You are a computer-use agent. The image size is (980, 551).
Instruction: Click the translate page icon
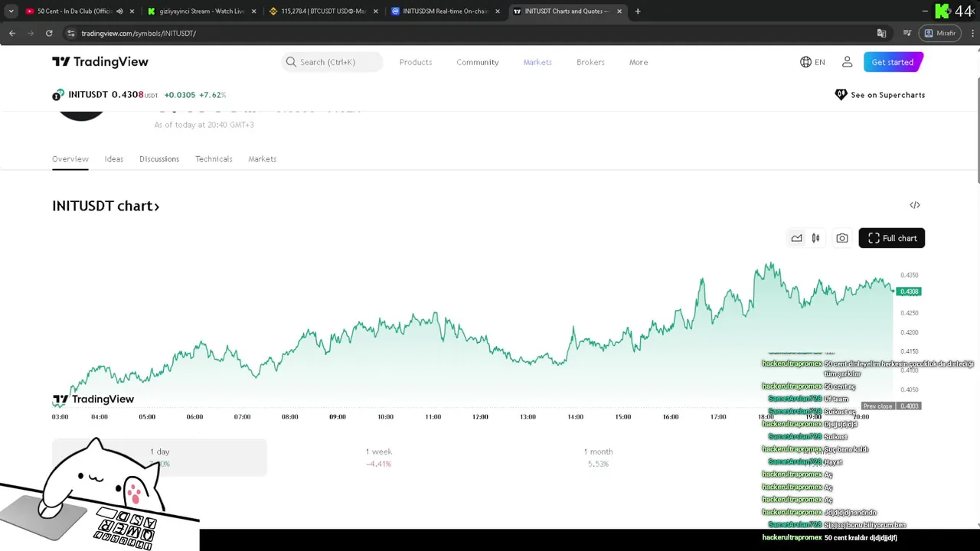pos(882,34)
